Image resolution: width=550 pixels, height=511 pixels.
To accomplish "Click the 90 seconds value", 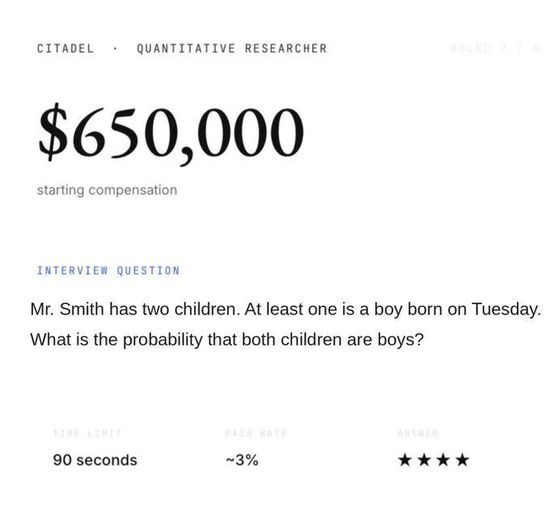I will click(x=95, y=460).
